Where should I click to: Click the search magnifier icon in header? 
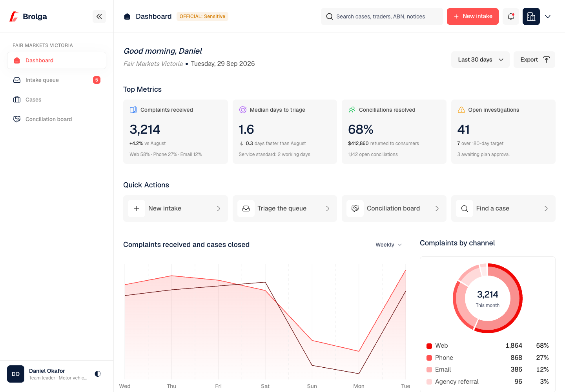click(x=330, y=16)
